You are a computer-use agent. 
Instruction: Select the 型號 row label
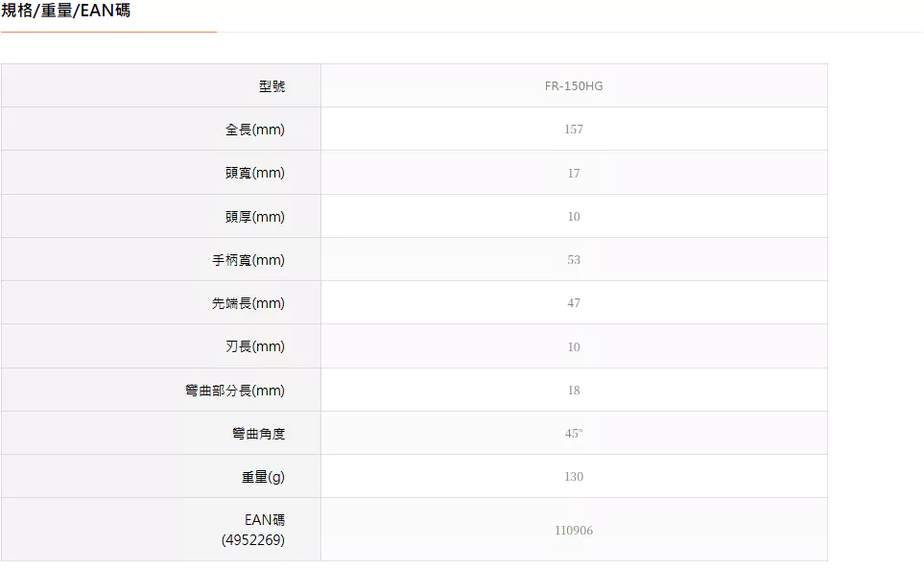[x=272, y=86]
